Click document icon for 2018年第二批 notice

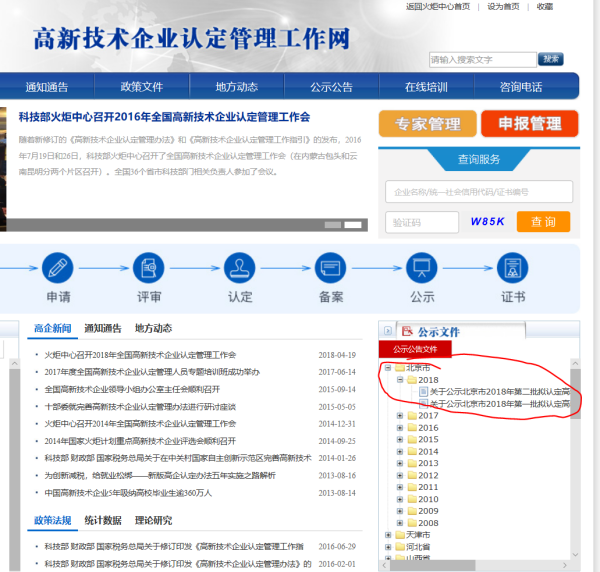click(424, 391)
